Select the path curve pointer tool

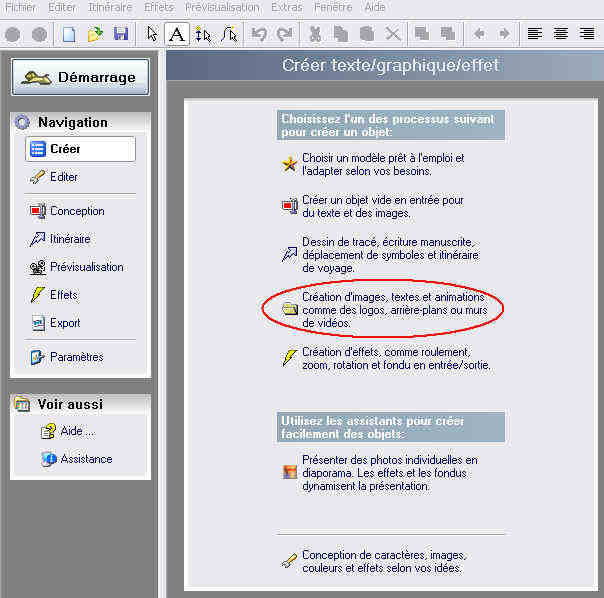(x=229, y=34)
